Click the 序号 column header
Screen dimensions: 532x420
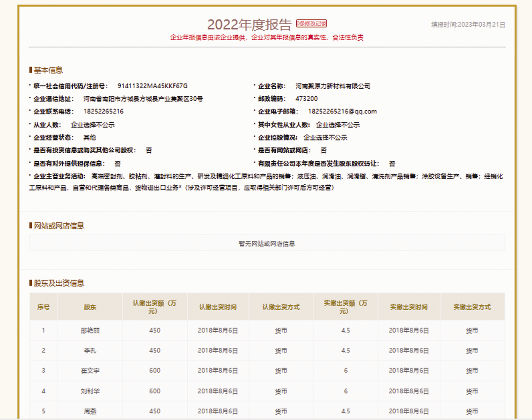pyautogui.click(x=43, y=307)
